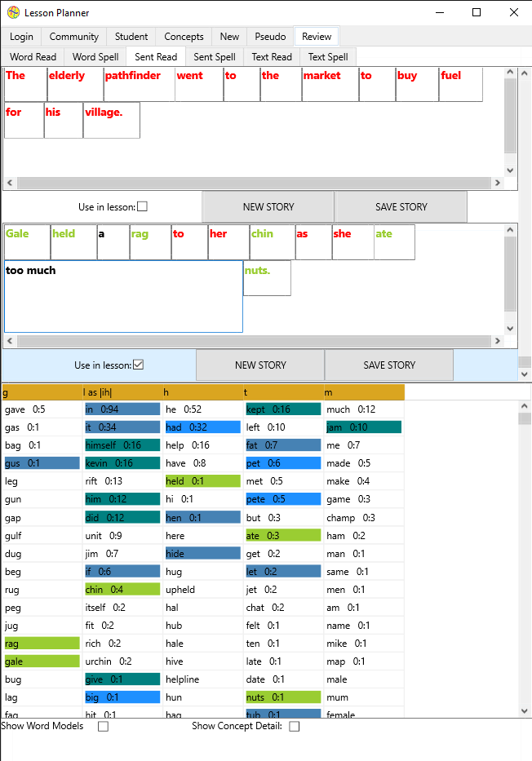Click down arrow of second story scrollbar

(x=510, y=329)
